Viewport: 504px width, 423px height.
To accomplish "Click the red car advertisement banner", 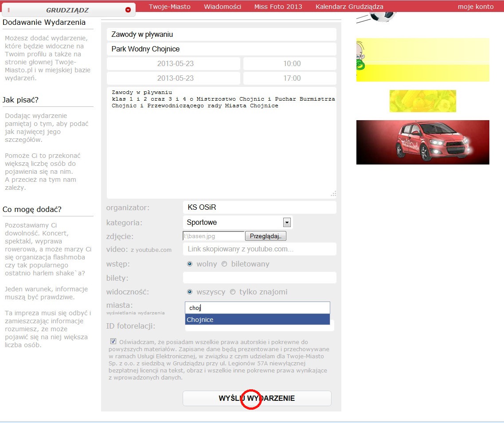I will pyautogui.click(x=422, y=142).
